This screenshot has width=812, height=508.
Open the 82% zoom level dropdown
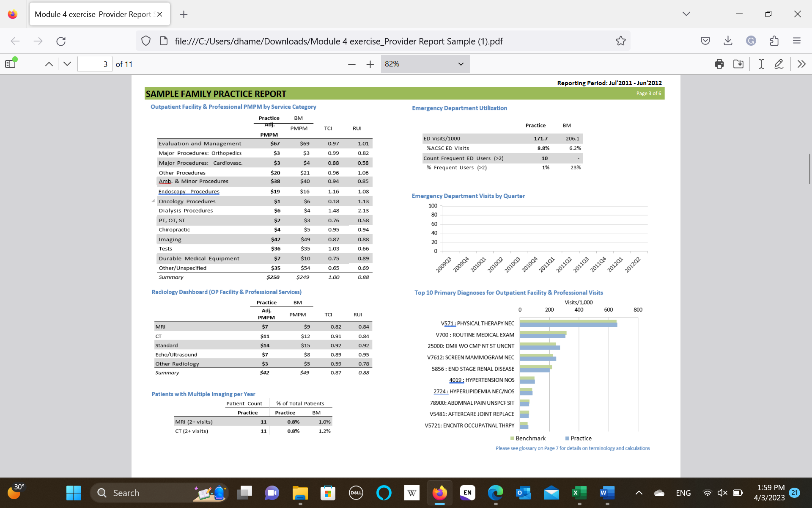[x=425, y=64]
